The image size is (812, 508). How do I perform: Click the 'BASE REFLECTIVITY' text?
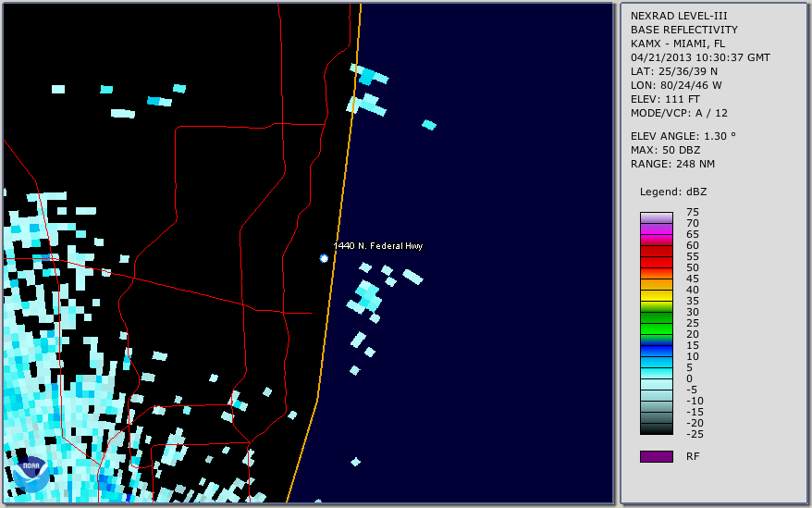(683, 30)
